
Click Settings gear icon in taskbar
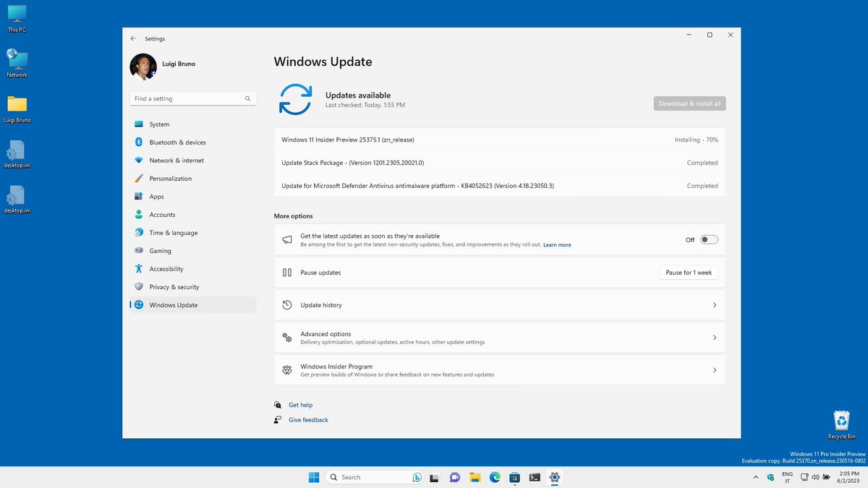click(555, 477)
